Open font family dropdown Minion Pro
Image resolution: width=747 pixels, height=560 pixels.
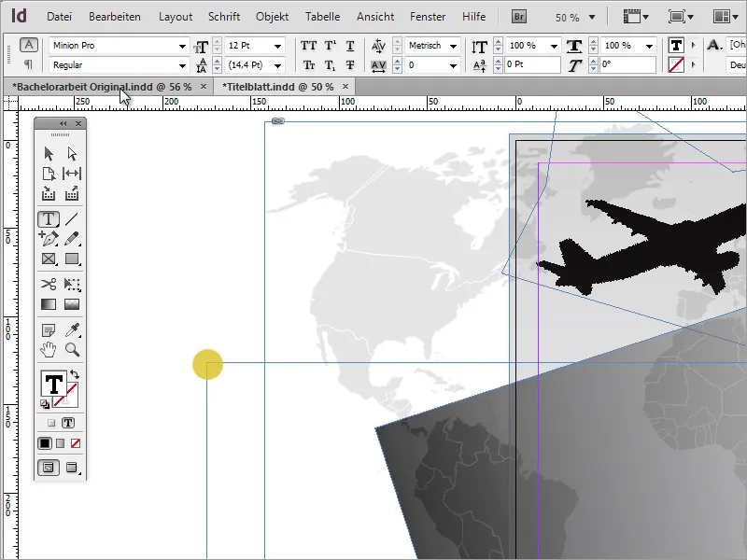(182, 46)
